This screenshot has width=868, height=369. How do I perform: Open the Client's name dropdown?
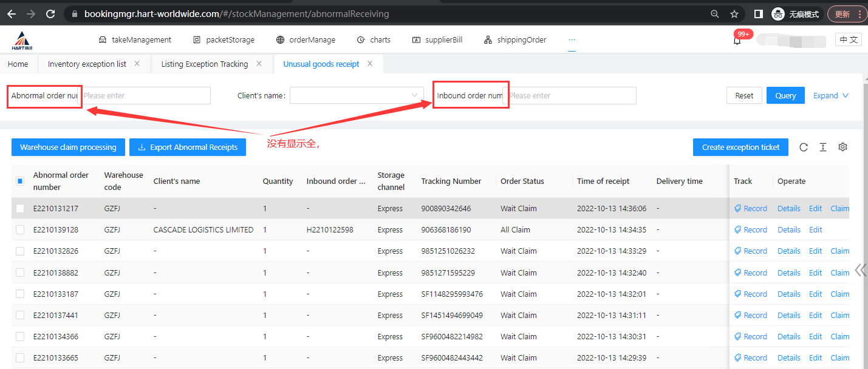point(357,95)
